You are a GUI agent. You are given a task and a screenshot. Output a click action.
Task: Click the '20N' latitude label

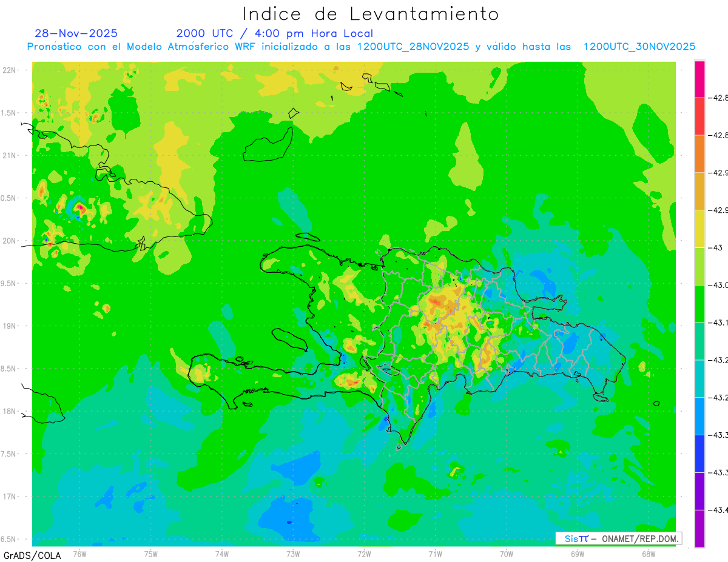click(8, 241)
